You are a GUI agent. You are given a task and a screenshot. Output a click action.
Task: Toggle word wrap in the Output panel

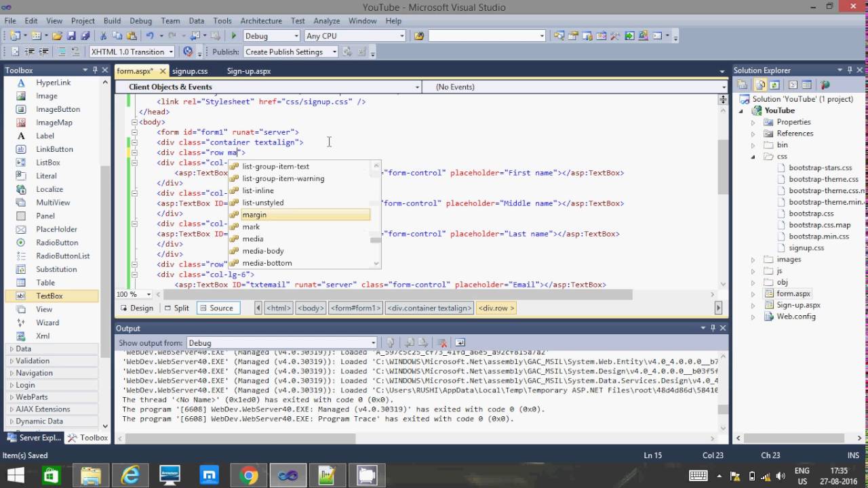coord(460,343)
